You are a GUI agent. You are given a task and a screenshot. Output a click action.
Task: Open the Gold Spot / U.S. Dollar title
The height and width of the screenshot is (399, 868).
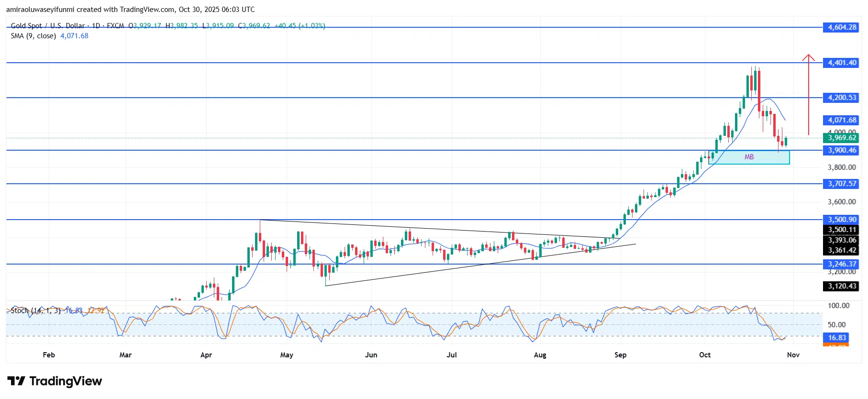coord(48,26)
